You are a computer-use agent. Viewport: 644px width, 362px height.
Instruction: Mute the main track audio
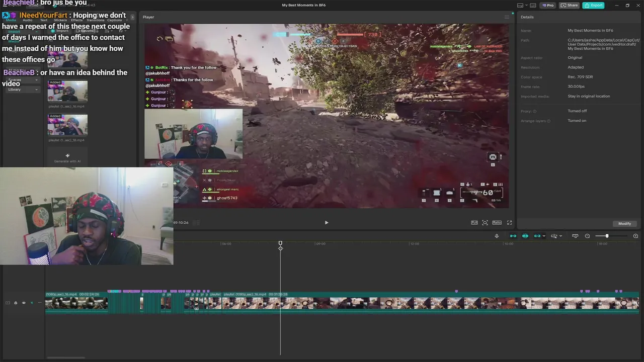[32, 303]
